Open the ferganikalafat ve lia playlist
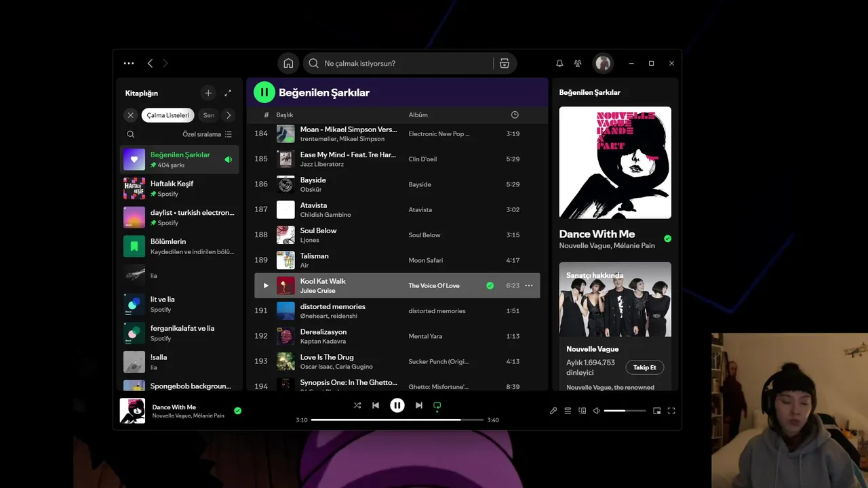This screenshot has height=488, width=868. [180, 333]
